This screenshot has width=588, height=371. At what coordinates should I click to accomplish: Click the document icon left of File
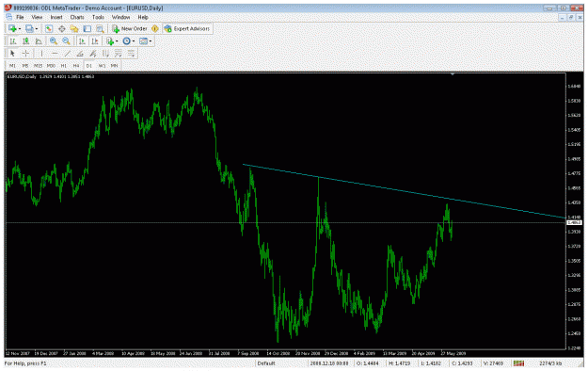[x=9, y=17]
